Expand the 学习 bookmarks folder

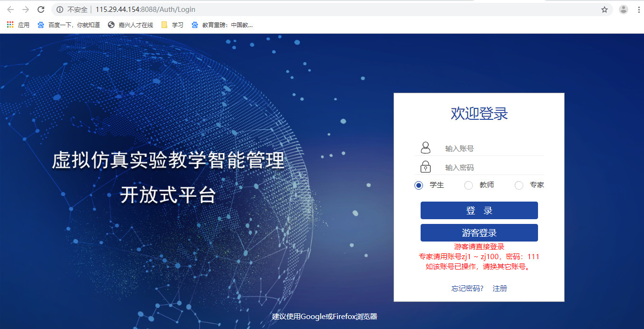pyautogui.click(x=172, y=25)
